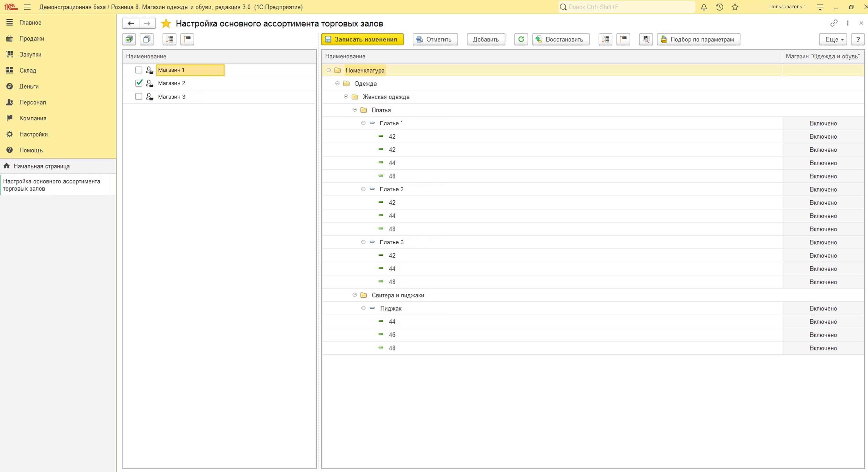Collapse the Платье 1 node
This screenshot has height=472, width=868.
pyautogui.click(x=363, y=123)
